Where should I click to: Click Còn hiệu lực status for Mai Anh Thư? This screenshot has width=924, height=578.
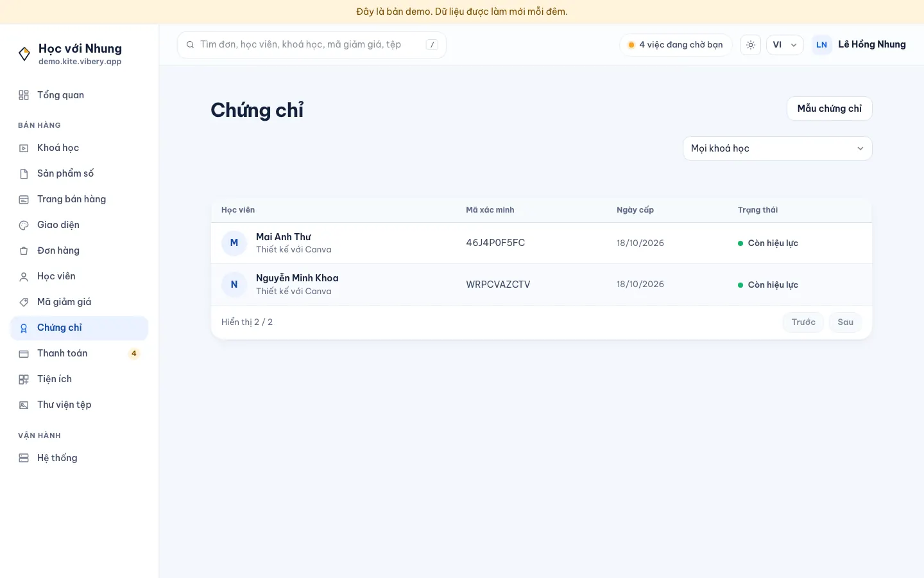768,243
